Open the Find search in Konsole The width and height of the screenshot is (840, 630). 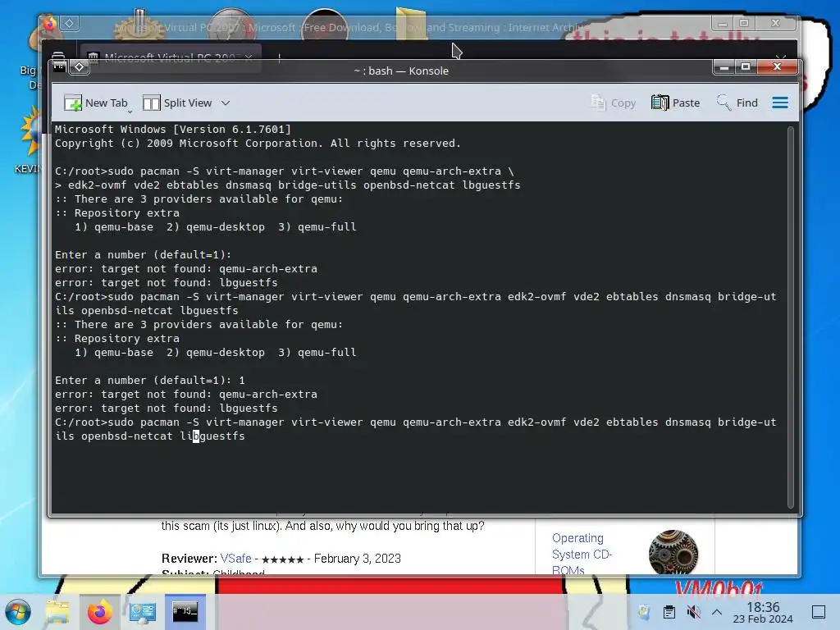(x=737, y=103)
